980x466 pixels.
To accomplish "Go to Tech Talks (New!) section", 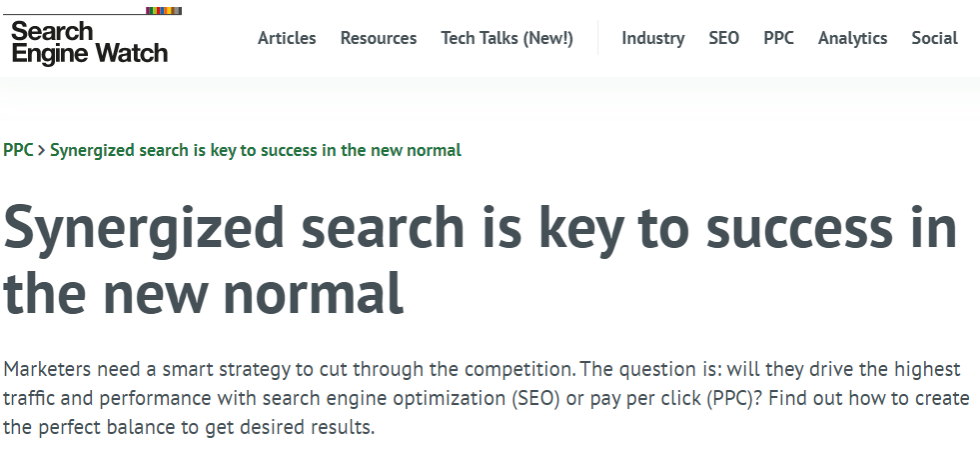I will pyautogui.click(x=506, y=38).
